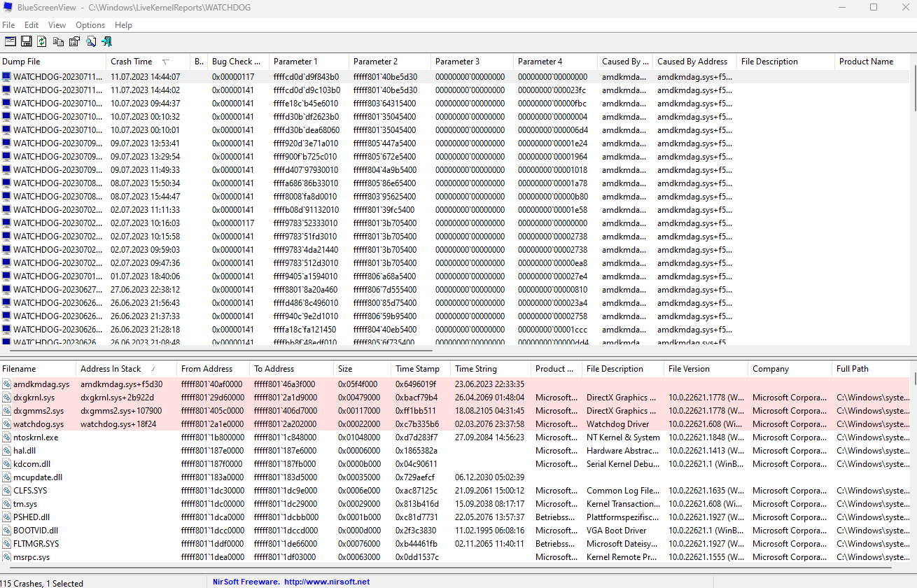Select the msrpc.sys filename row
917x588 pixels.
(454, 557)
